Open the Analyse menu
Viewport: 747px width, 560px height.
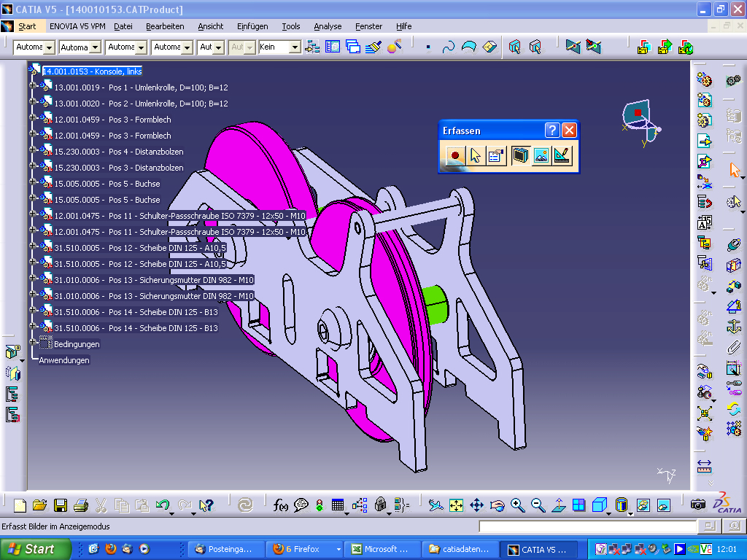coord(328,26)
